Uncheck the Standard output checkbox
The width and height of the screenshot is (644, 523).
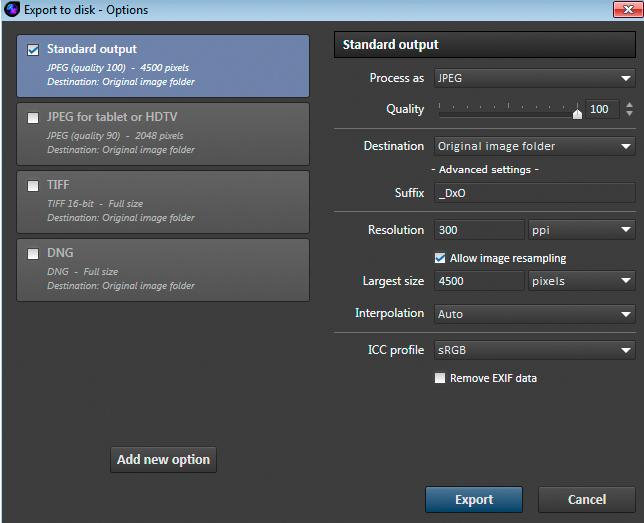33,50
